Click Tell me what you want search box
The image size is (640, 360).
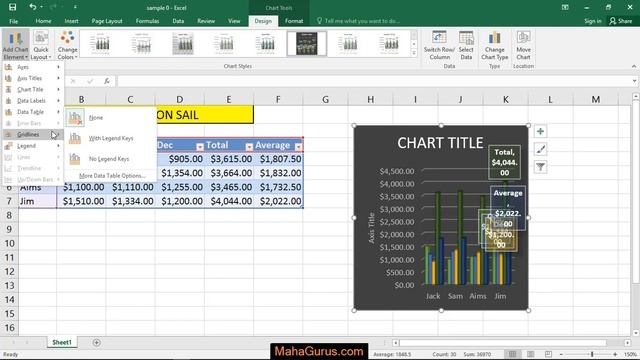point(362,21)
